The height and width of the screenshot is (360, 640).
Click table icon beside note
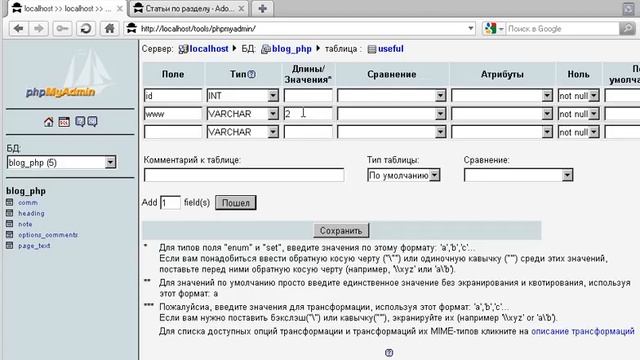tap(10, 224)
